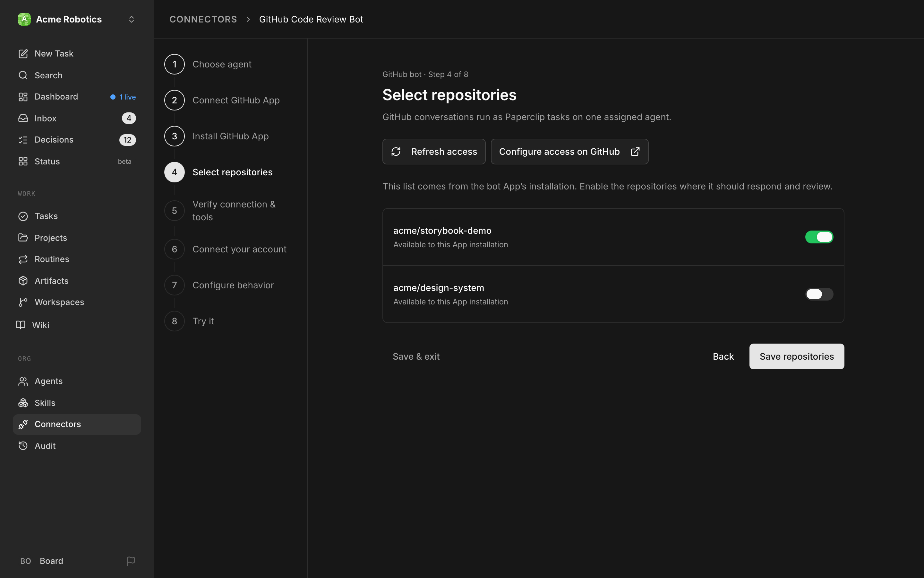Click the Decisions count badge 12
924x578 pixels.
[x=127, y=140]
